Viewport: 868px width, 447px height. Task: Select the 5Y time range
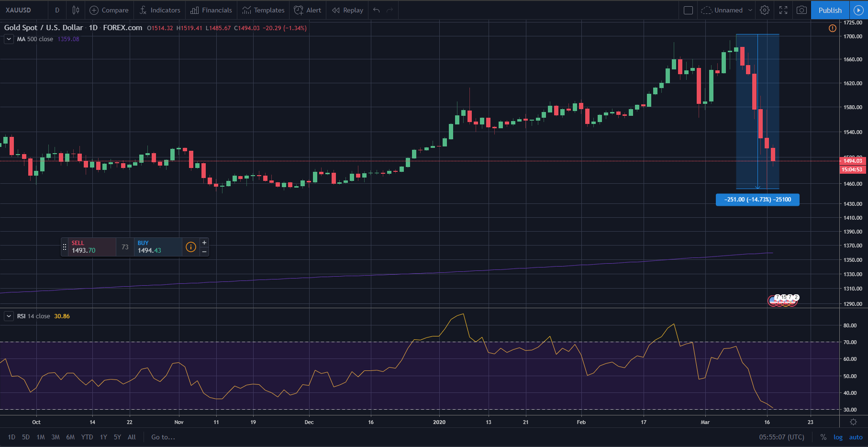click(x=117, y=437)
